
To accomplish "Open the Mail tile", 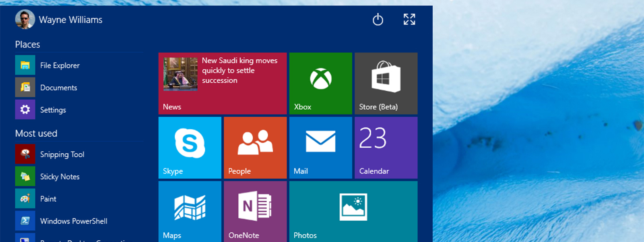I will point(320,148).
